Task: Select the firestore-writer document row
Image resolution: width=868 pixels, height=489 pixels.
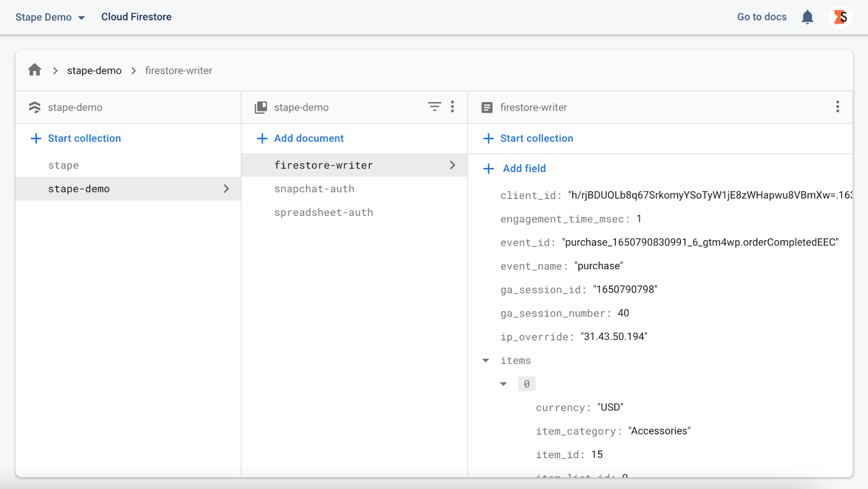Action: click(x=354, y=165)
